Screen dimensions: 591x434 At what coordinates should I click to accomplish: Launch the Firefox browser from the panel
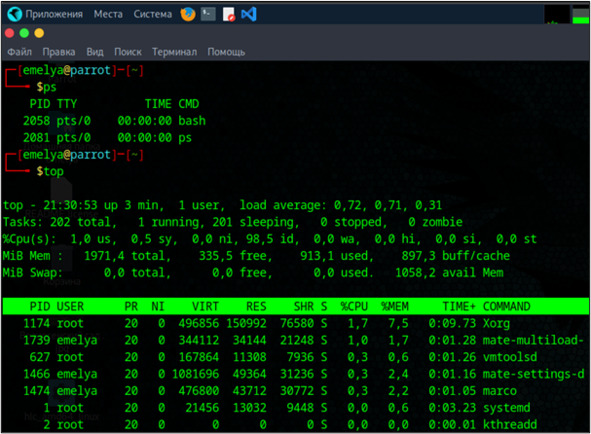188,14
